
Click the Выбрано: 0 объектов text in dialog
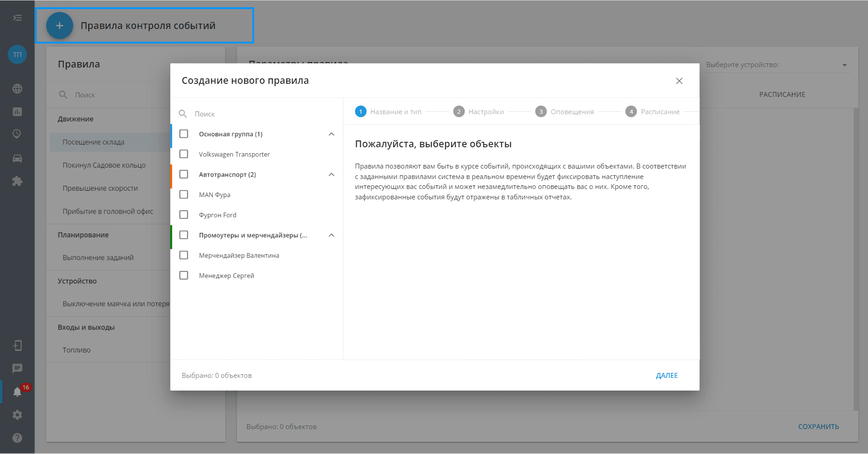217,375
